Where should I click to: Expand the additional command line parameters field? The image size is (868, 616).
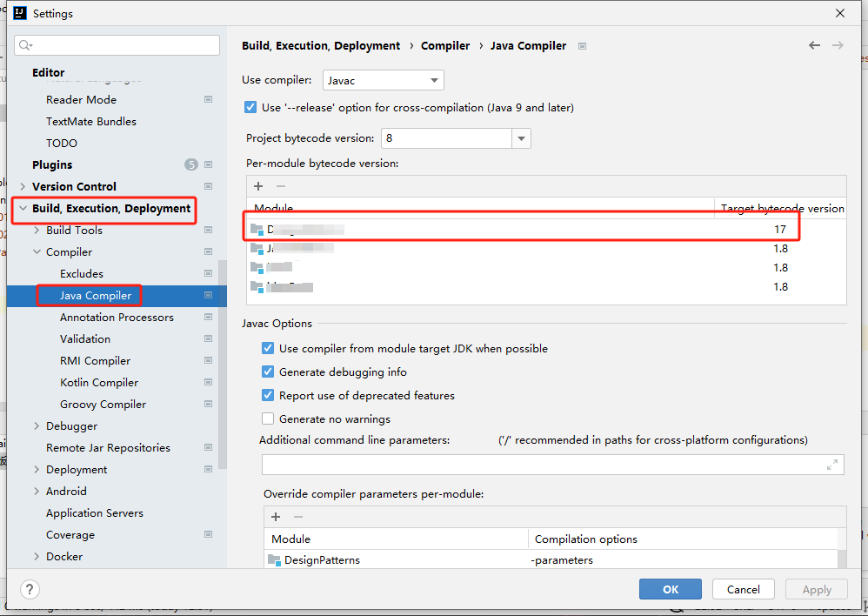[832, 465]
